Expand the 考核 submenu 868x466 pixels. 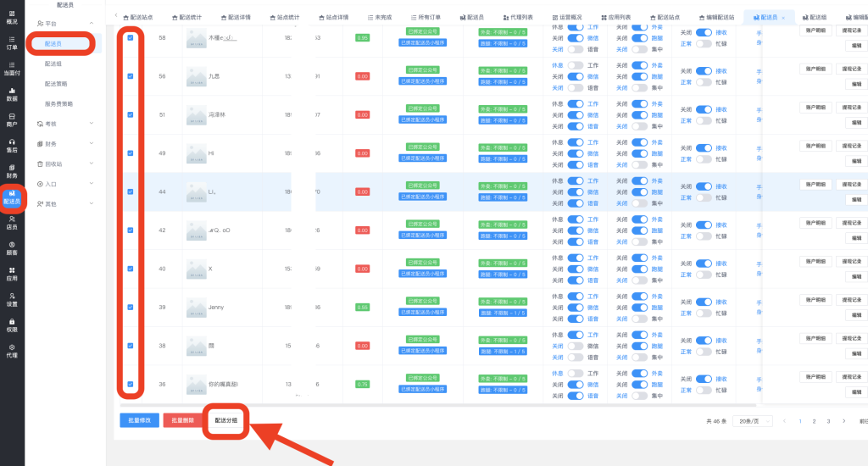tap(65, 124)
